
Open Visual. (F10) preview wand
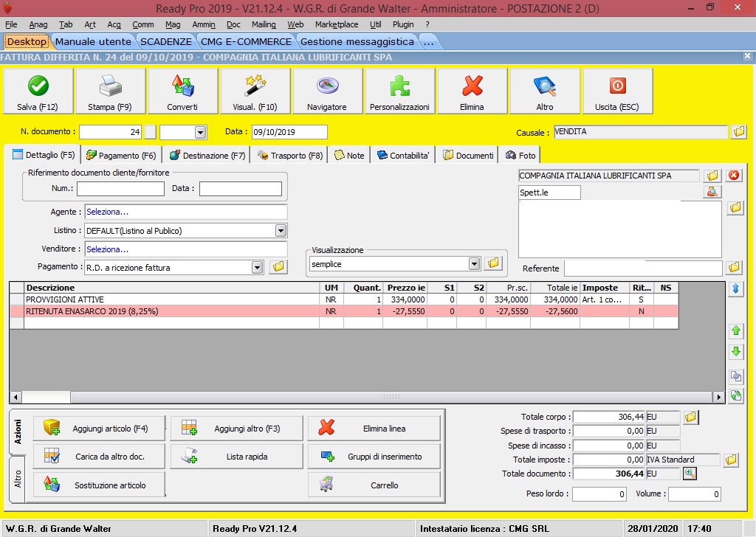tap(255, 91)
